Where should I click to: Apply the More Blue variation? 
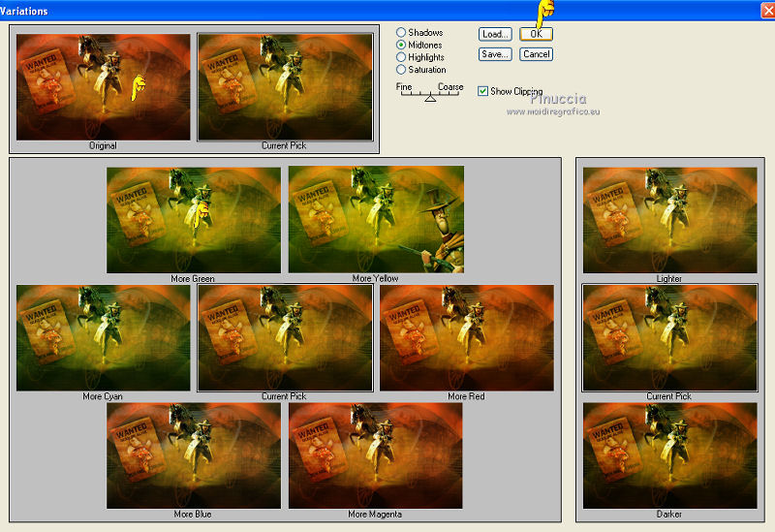pos(194,455)
